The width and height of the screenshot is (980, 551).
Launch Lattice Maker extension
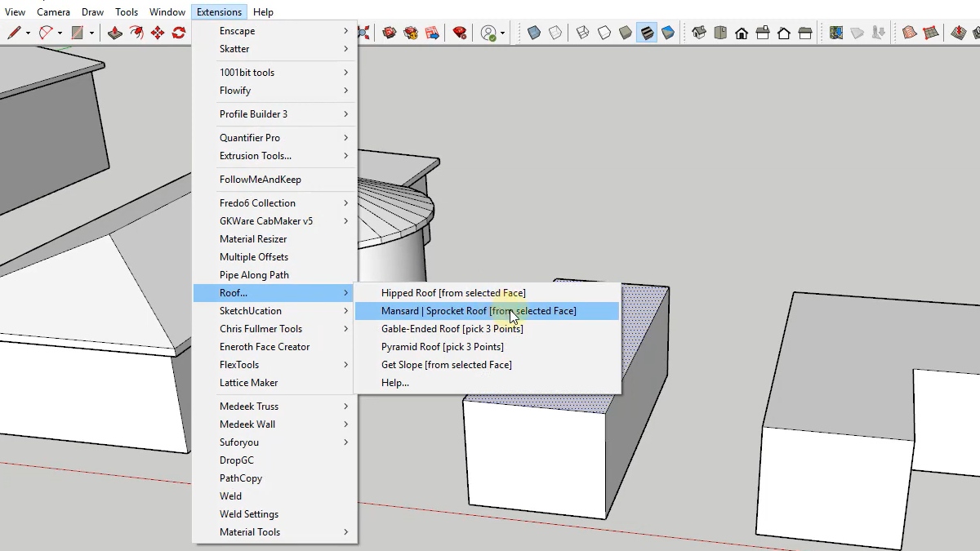275,383
